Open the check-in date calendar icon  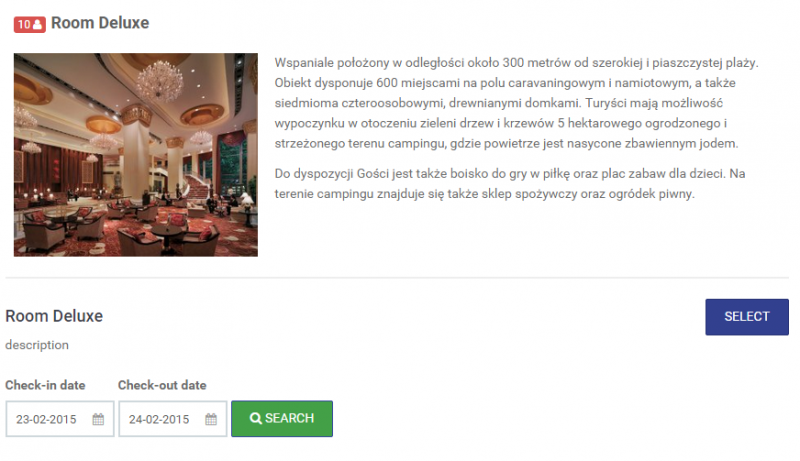pyautogui.click(x=98, y=419)
